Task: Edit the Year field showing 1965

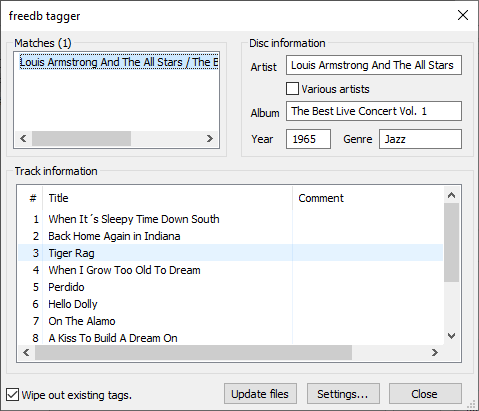Action: point(308,139)
